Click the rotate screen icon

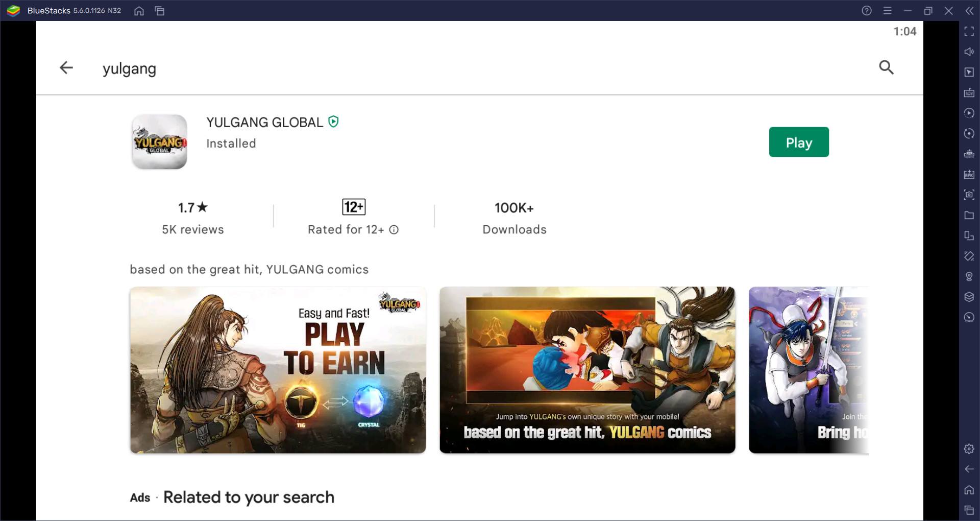tap(969, 256)
